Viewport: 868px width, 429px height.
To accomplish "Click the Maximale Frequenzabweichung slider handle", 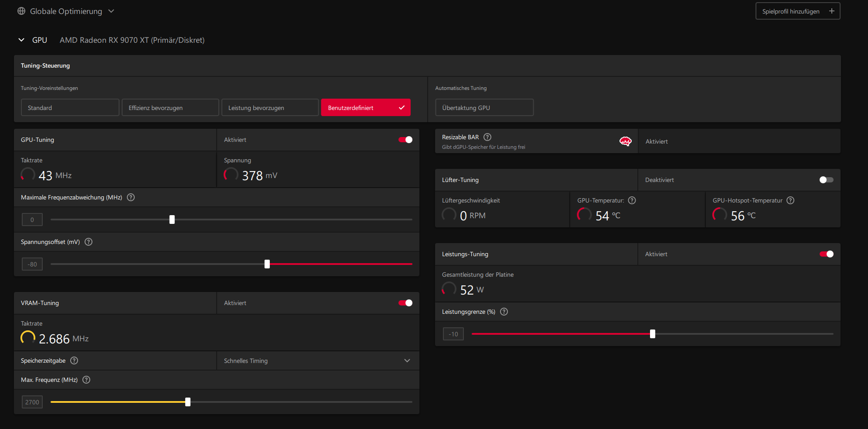I will [172, 220].
